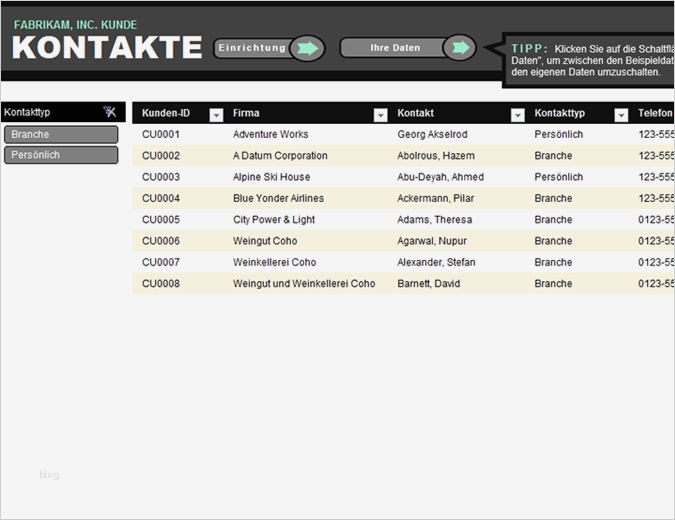This screenshot has width=675, height=520.
Task: Open the Kontakt column filter dropdown
Action: (x=517, y=115)
